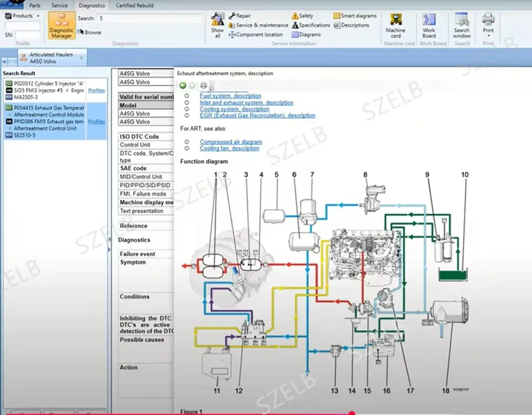The width and height of the screenshot is (532, 415).
Task: Click the printer icon in description toolbar
Action: click(203, 85)
